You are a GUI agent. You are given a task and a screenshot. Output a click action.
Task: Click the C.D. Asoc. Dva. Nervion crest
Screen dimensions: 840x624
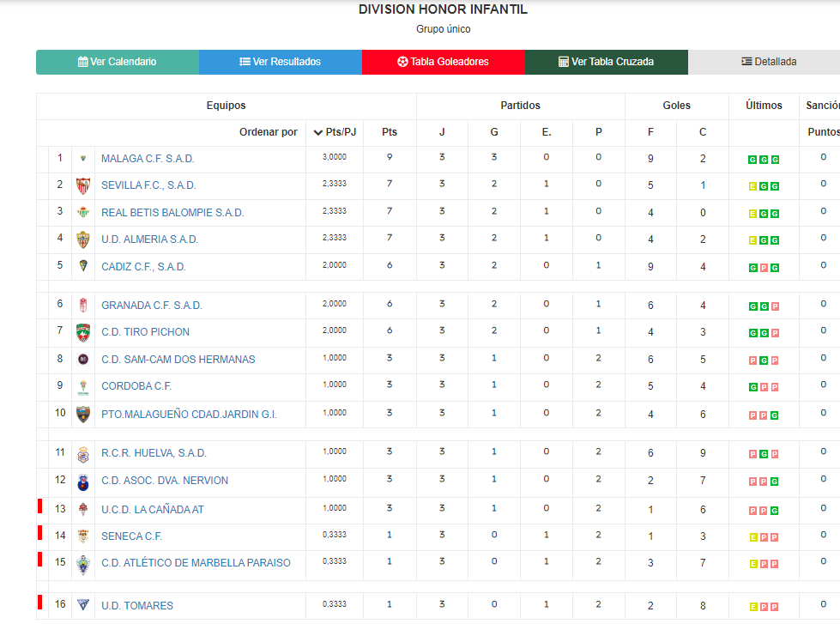83,482
